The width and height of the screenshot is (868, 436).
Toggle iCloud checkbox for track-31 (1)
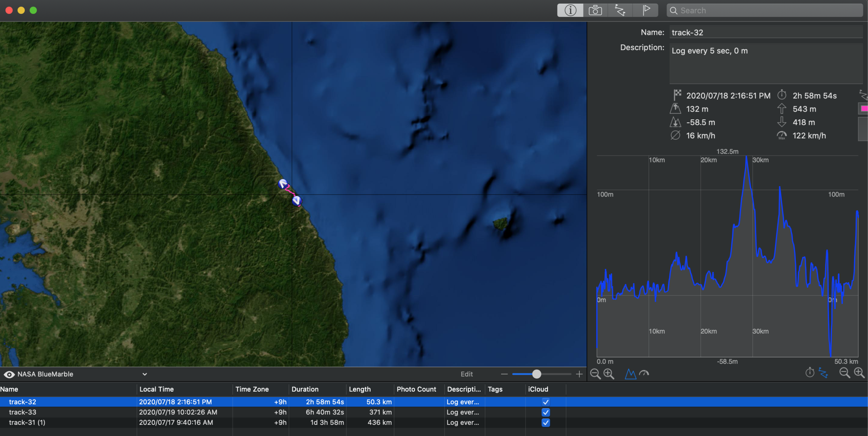546,422
